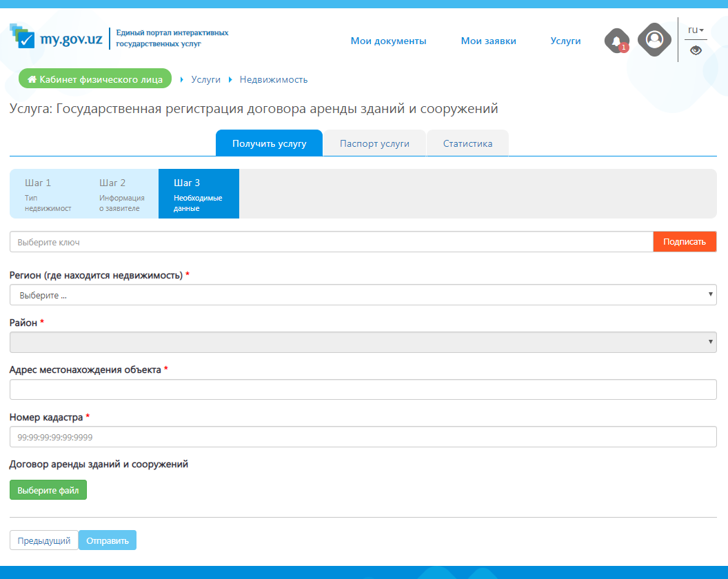The image size is (728, 579).
Task: Switch to Статистика tab
Action: (x=467, y=143)
